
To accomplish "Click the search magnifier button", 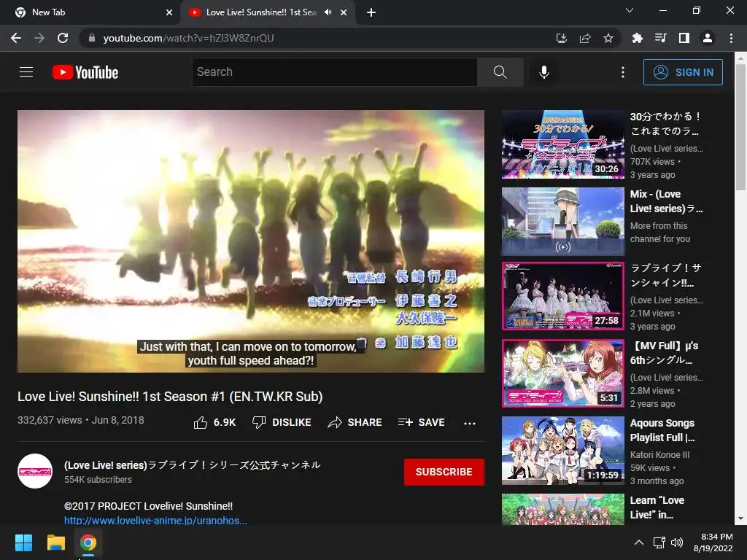I will [x=500, y=72].
